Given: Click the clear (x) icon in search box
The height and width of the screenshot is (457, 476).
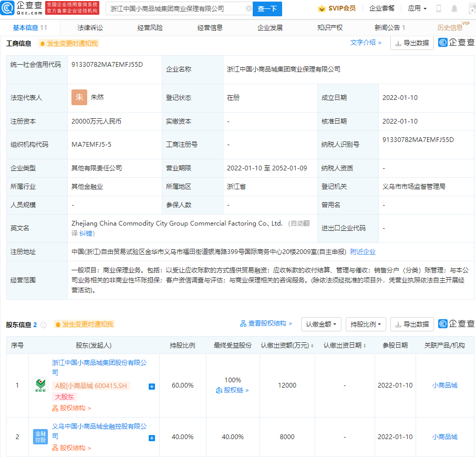Looking at the screenshot, I should [x=249, y=9].
